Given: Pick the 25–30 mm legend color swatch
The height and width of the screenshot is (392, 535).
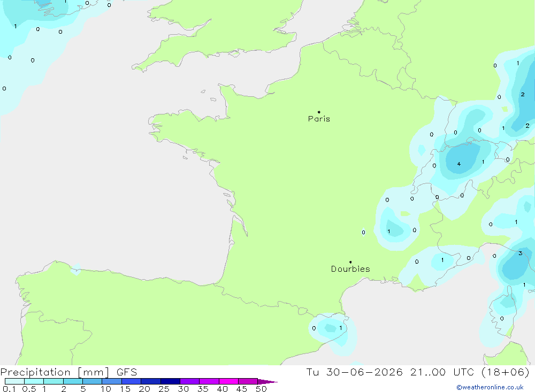Looking at the screenshot, I should point(170,381).
